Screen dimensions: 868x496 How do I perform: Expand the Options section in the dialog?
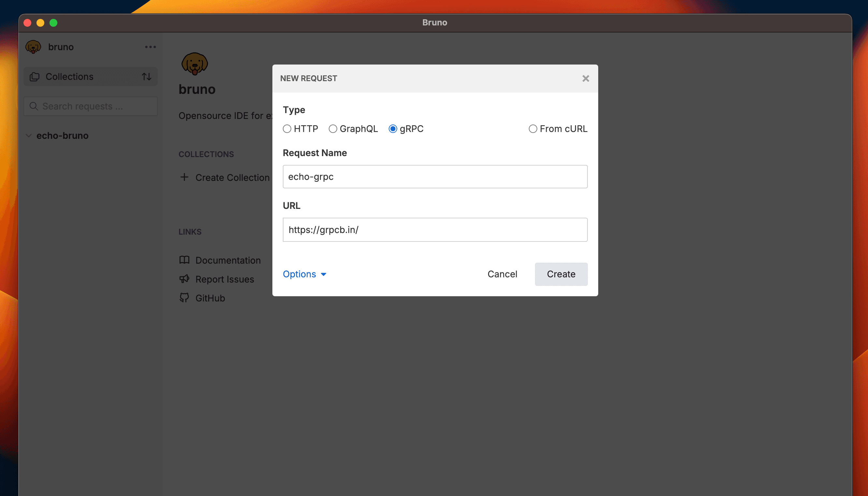click(304, 274)
